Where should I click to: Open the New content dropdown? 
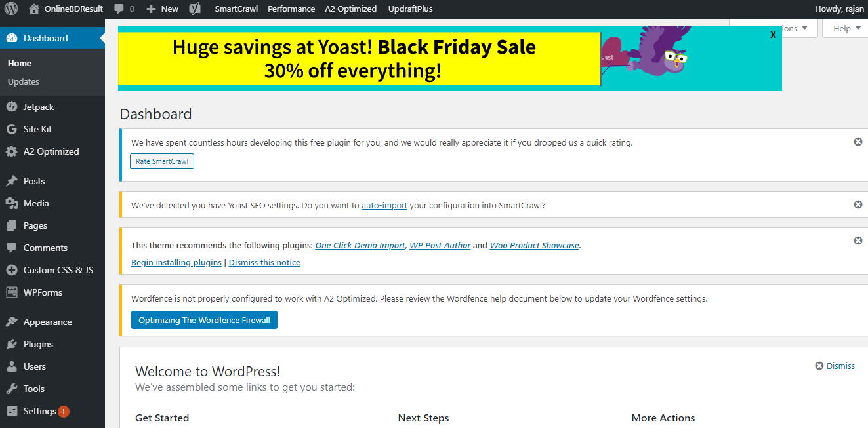[163, 9]
